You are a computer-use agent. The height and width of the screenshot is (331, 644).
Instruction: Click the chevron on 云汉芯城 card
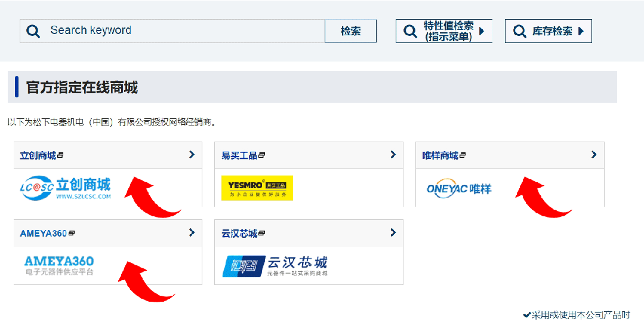(x=393, y=232)
